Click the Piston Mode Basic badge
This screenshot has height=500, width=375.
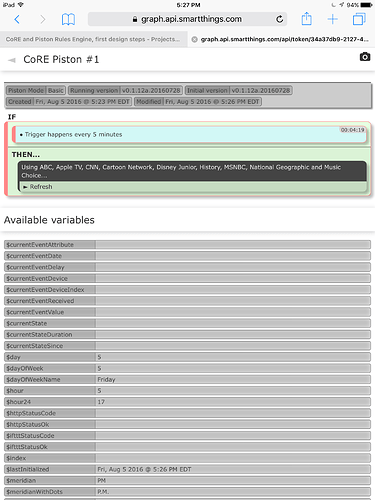click(x=36, y=90)
